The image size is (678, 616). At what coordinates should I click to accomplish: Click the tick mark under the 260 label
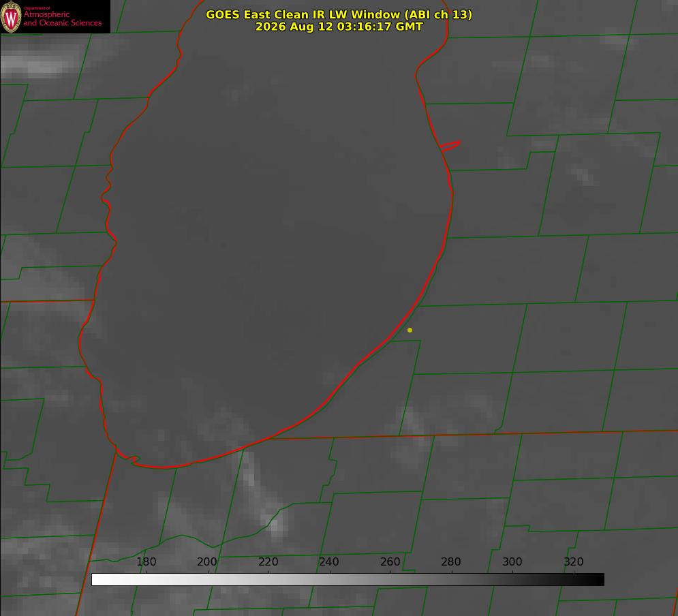391,572
